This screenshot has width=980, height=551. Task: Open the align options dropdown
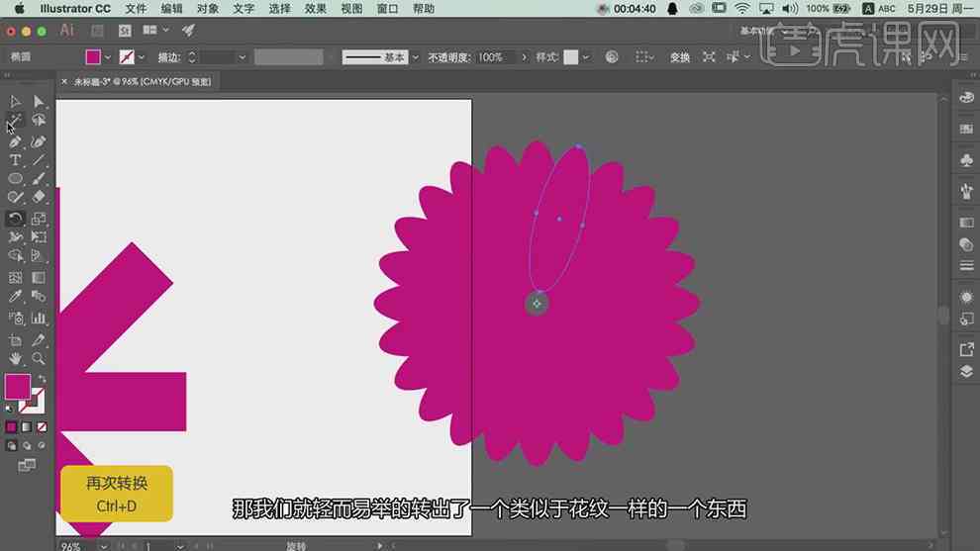644,57
